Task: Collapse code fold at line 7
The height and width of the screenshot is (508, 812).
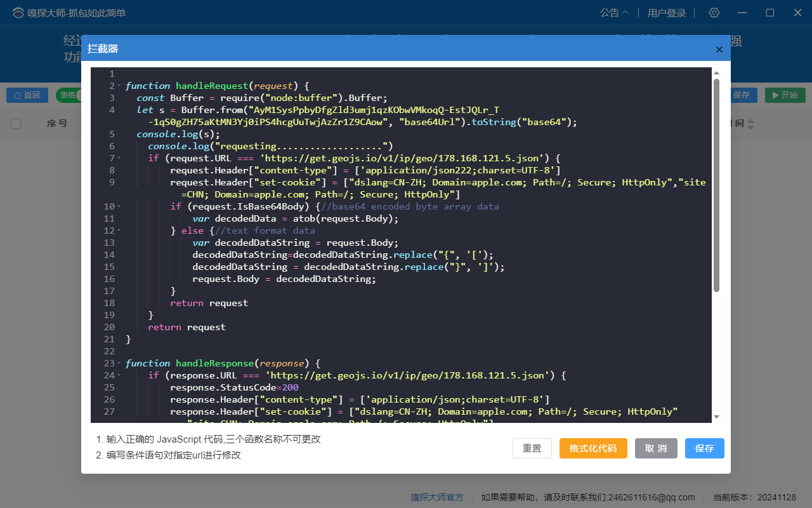Action: (x=119, y=158)
